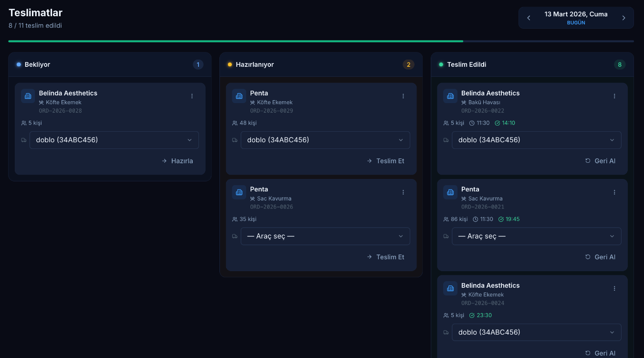The image size is (644, 358).
Task: Select the company icon on order ORD-2026-0021
Action: coord(450,192)
